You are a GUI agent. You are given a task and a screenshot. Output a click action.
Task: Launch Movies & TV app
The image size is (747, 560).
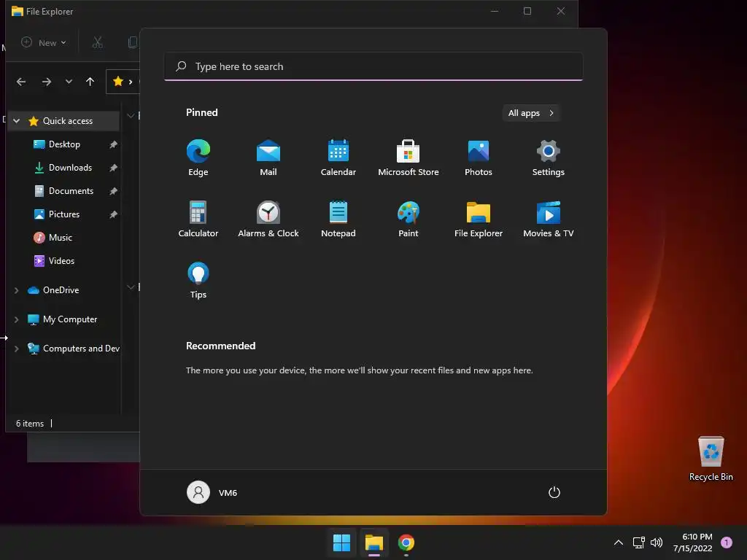[549, 219]
